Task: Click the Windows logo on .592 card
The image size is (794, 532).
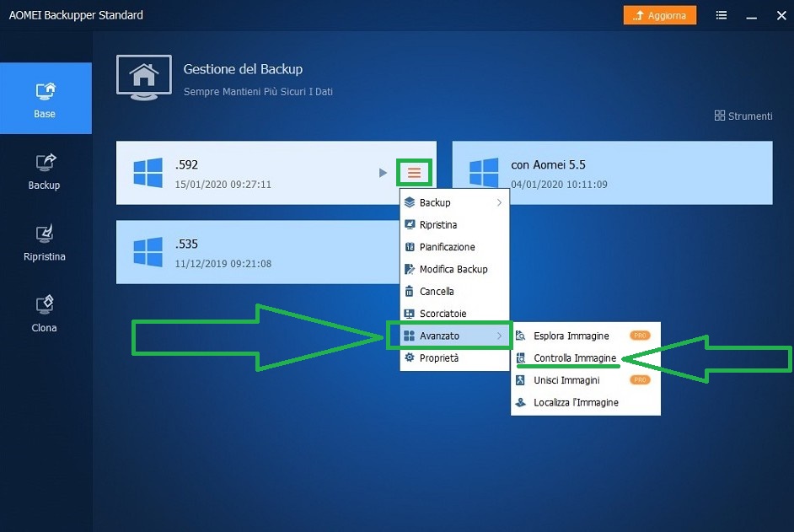Action: click(x=148, y=173)
